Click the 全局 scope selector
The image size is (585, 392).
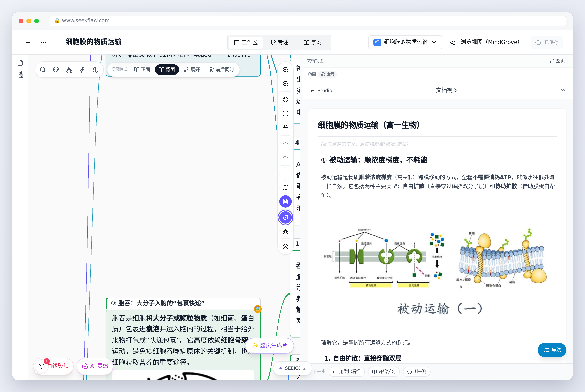click(328, 74)
